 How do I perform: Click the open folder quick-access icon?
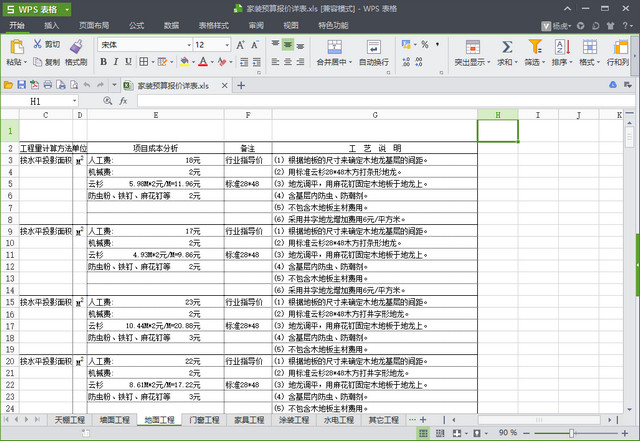pyautogui.click(x=8, y=85)
